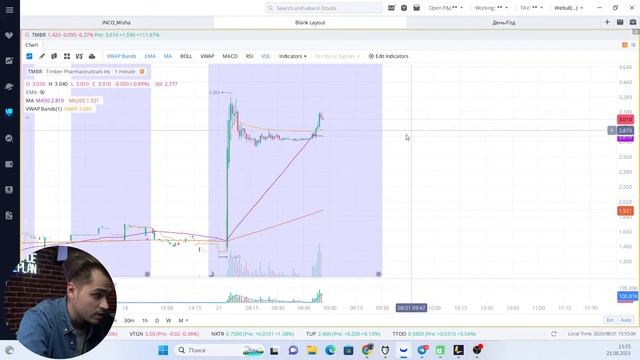Open the Webull account dropdown
This screenshot has width=640, height=360.
pos(569,8)
